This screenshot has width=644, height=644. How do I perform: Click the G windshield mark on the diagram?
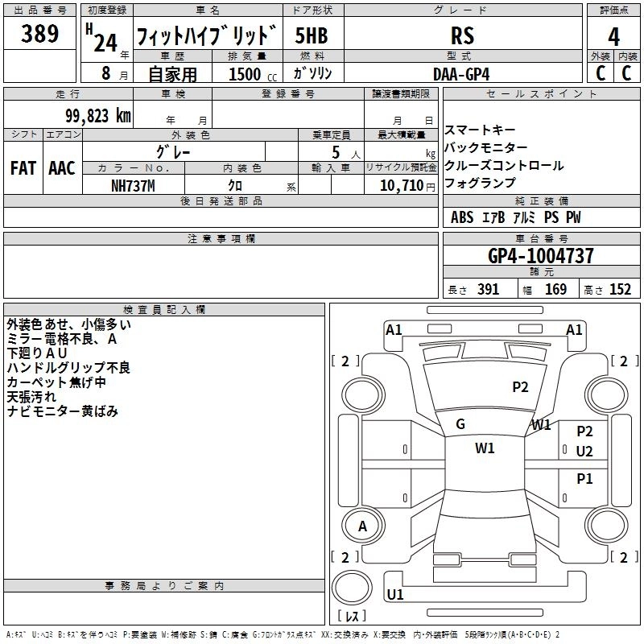click(x=460, y=424)
